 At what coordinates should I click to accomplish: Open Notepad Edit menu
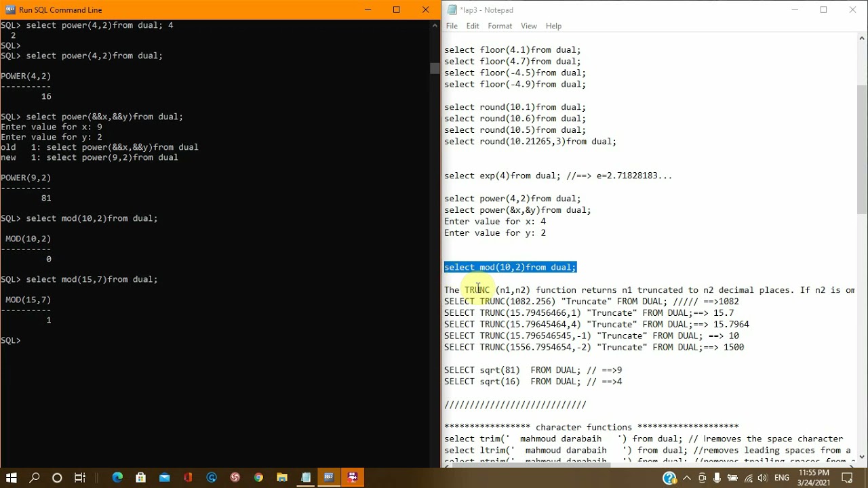(473, 26)
